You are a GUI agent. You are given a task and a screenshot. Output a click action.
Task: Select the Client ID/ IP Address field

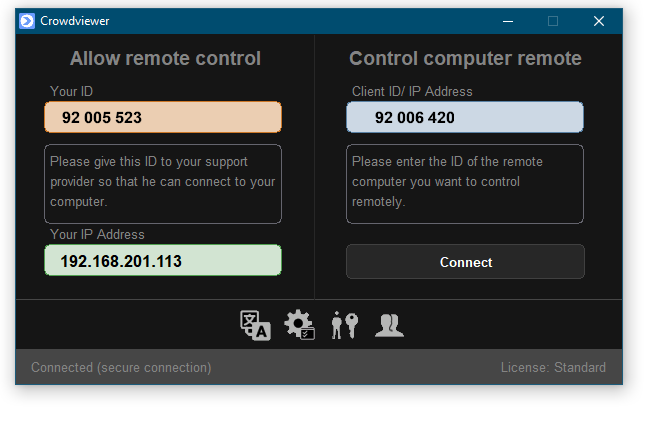pyautogui.click(x=465, y=117)
